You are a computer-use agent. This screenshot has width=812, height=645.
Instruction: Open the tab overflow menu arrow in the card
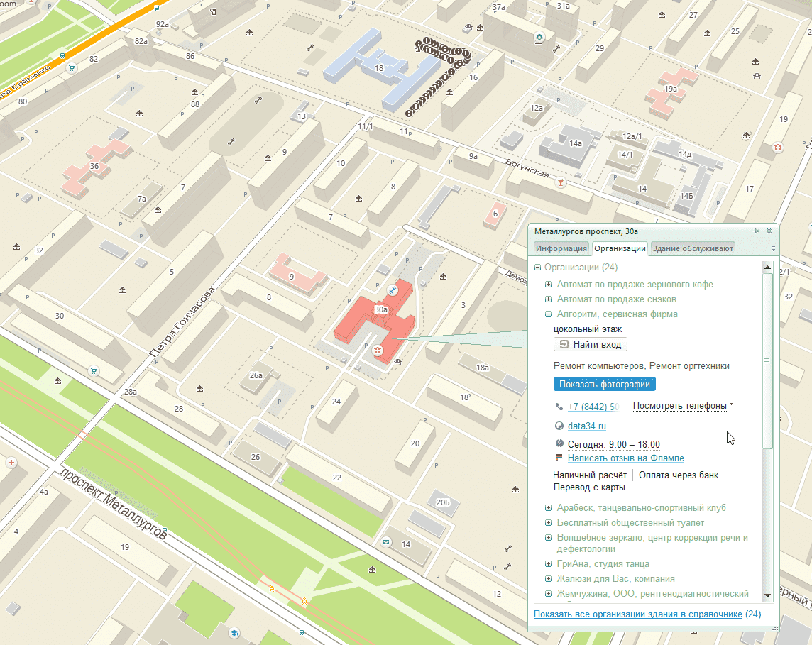point(773,249)
